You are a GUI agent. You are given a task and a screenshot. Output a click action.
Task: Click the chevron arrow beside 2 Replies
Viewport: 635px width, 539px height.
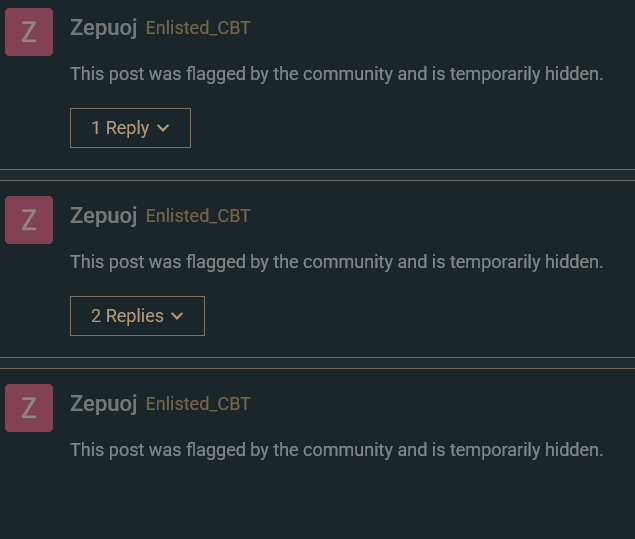coord(178,317)
